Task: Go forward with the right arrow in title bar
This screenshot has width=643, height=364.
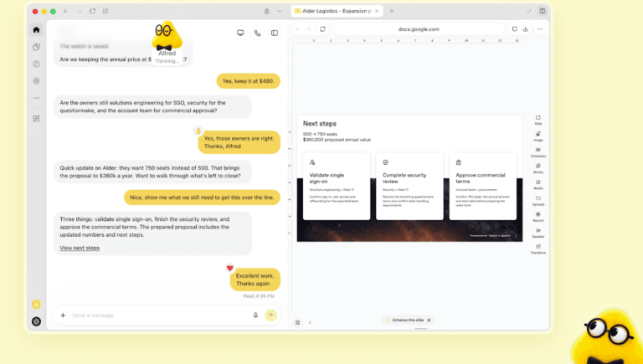Action: pyautogui.click(x=79, y=12)
